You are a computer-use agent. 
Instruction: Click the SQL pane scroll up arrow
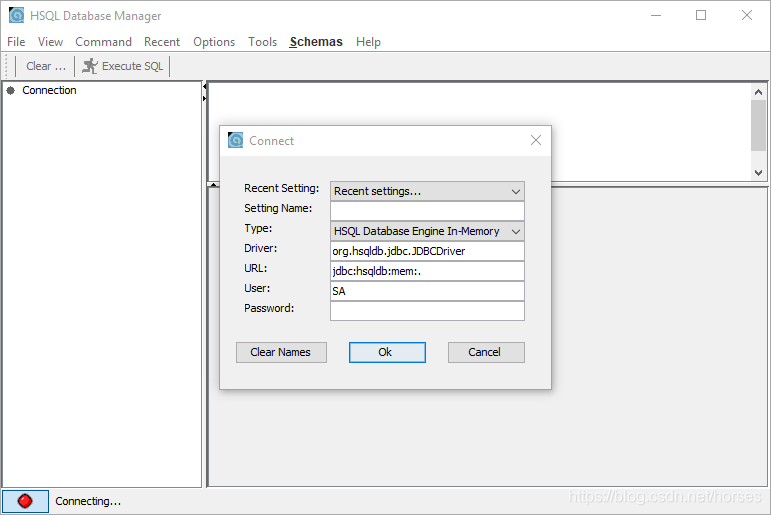pos(758,92)
